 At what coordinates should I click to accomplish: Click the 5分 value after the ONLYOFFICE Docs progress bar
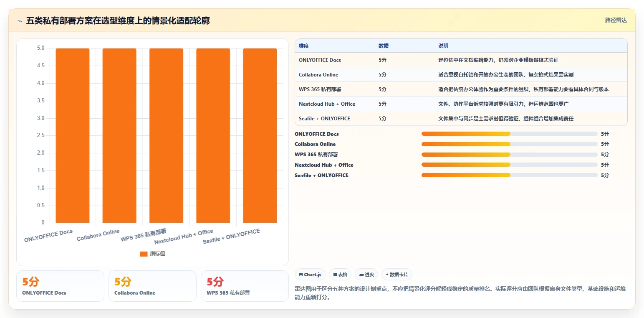tap(605, 134)
